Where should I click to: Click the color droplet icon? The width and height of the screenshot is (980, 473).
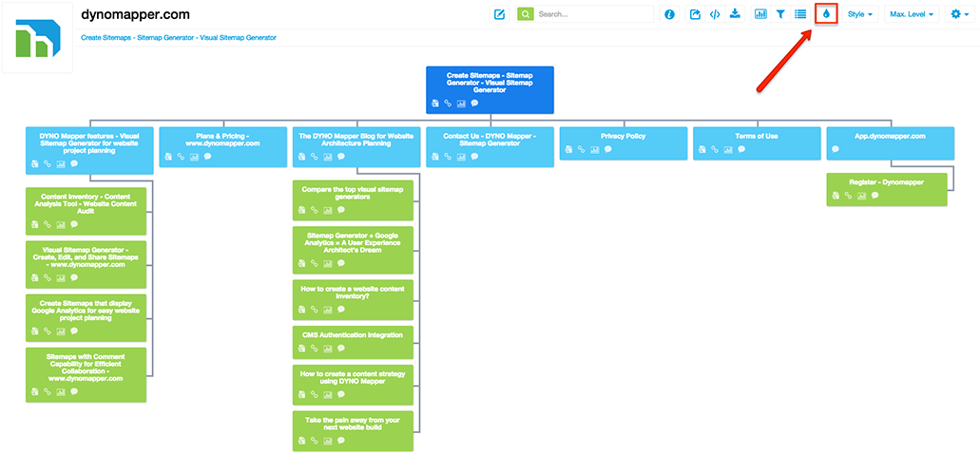pos(826,13)
